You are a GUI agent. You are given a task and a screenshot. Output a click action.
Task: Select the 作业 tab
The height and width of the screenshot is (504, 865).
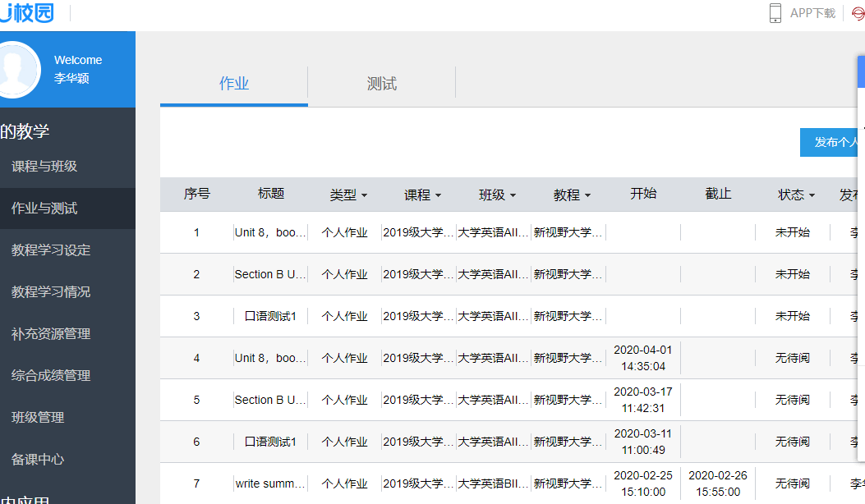pyautogui.click(x=234, y=84)
